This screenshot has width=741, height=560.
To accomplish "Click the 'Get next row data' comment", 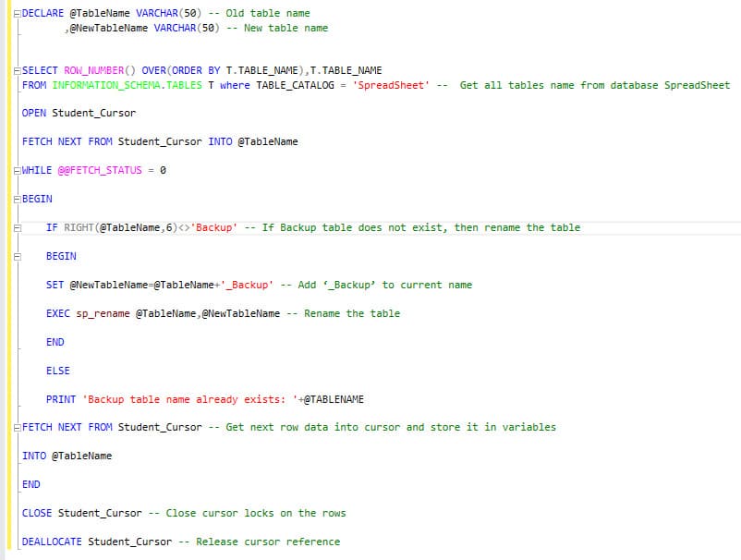I will click(x=382, y=427).
